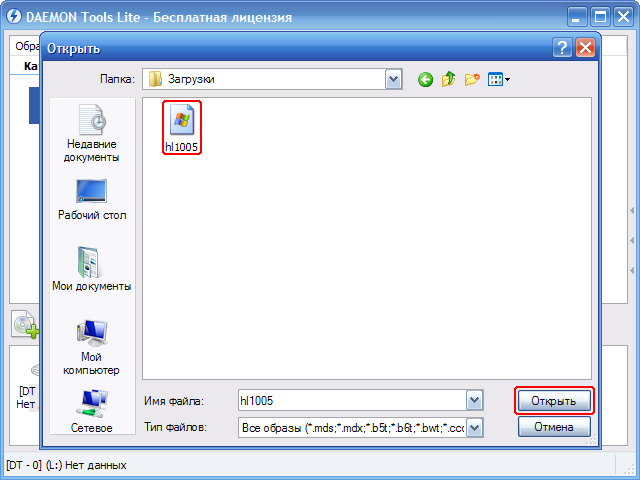This screenshot has height=480, width=640.
Task: Expand the Папка folder dropdown
Action: 393,79
